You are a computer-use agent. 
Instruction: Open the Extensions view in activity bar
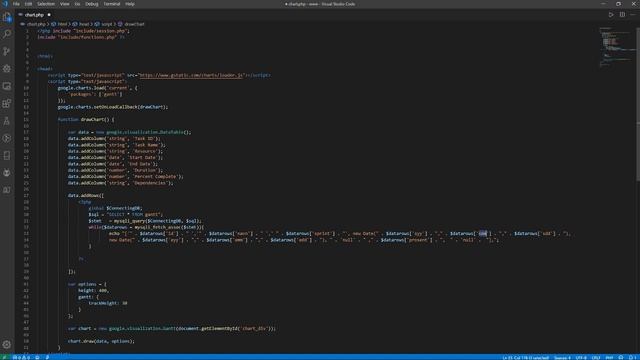[7, 103]
